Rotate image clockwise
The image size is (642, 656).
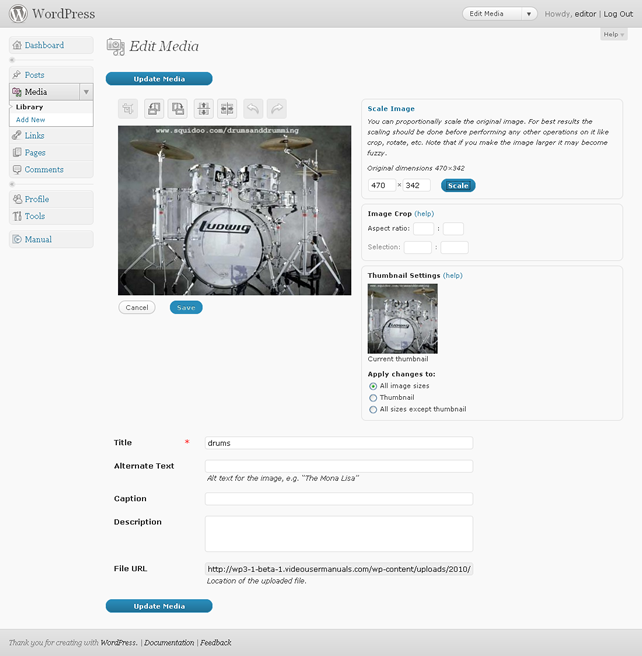point(178,109)
